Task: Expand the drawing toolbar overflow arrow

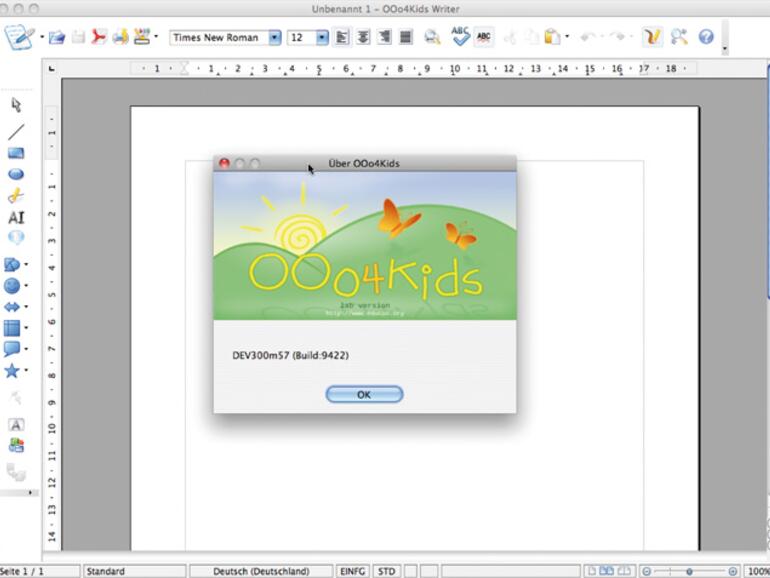Action: pyautogui.click(x=30, y=493)
